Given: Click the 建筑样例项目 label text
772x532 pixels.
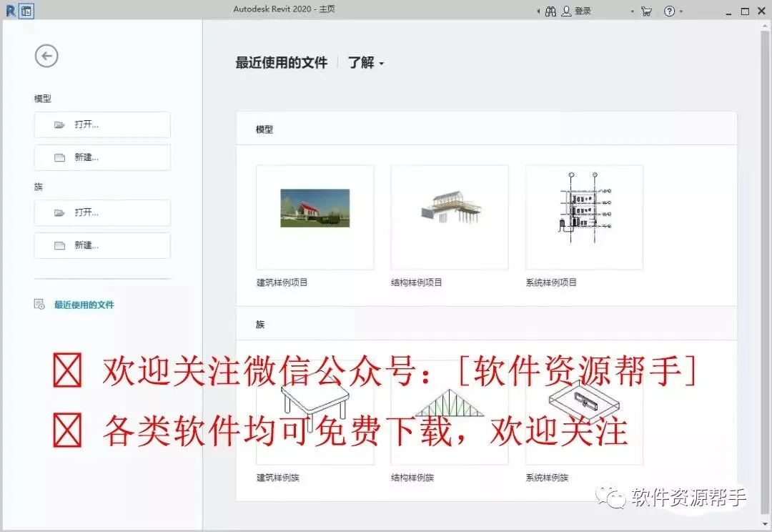Looking at the screenshot, I should pyautogui.click(x=282, y=282).
